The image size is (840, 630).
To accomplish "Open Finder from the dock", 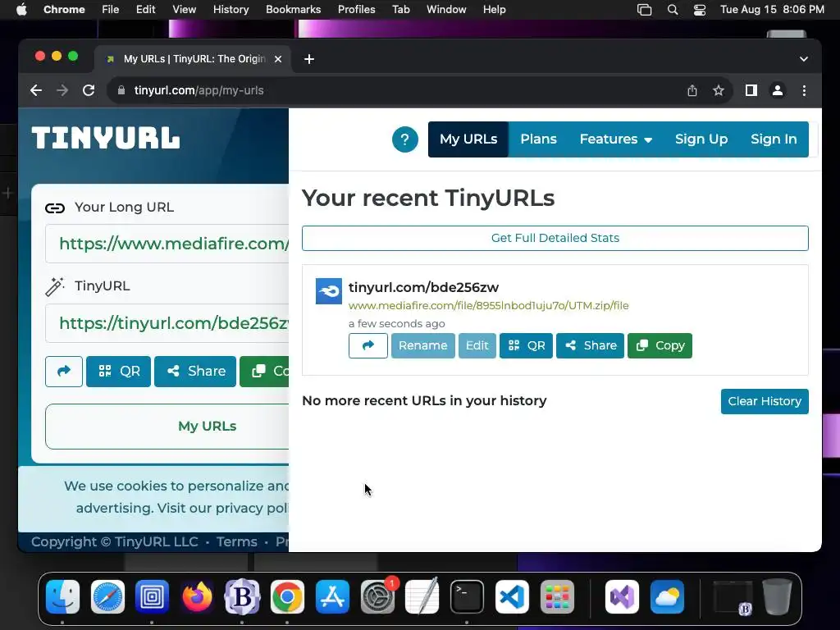I will pyautogui.click(x=62, y=597).
